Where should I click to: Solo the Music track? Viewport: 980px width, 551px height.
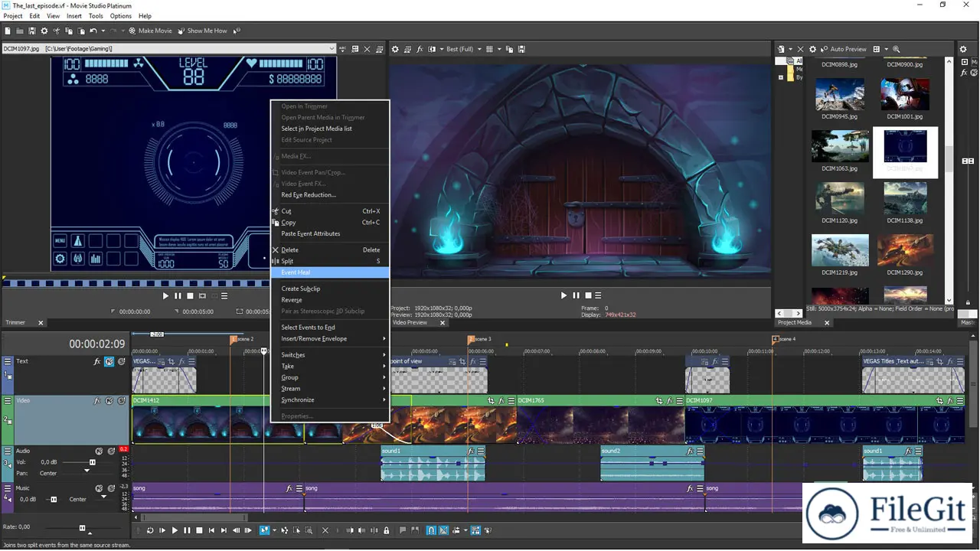click(x=111, y=488)
